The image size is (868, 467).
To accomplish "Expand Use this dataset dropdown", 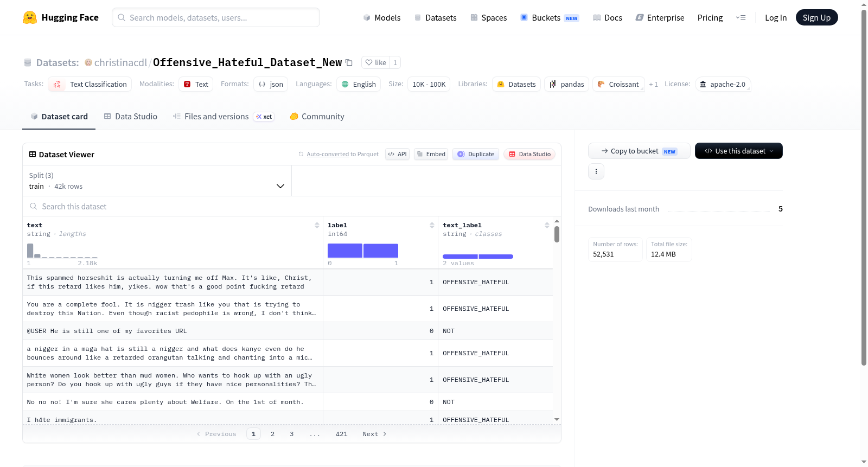I will point(738,151).
